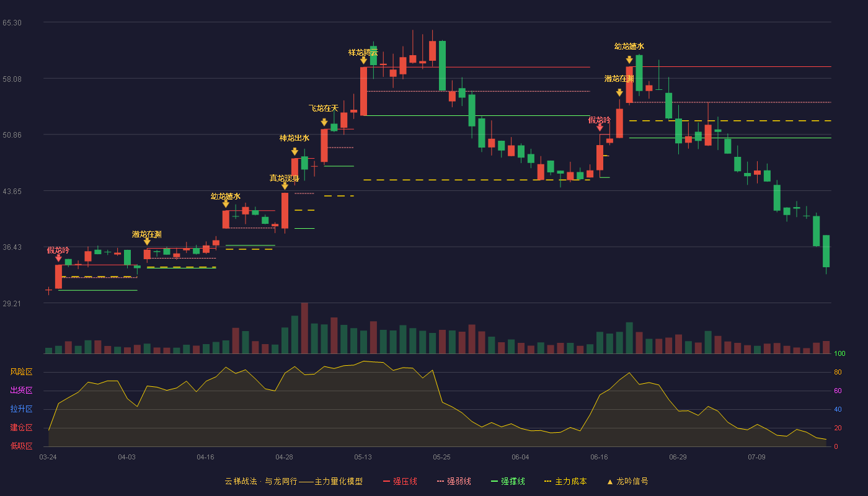Screen dimensions: 868x496
Task: Click the 神龙出水 signal arrow
Action: pos(294,152)
